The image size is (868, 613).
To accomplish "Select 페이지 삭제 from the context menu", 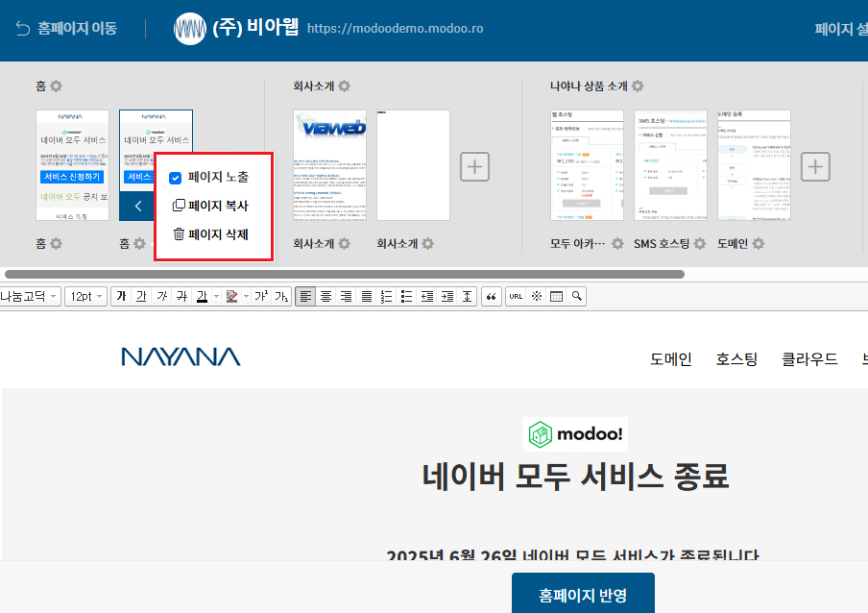I will [x=211, y=234].
